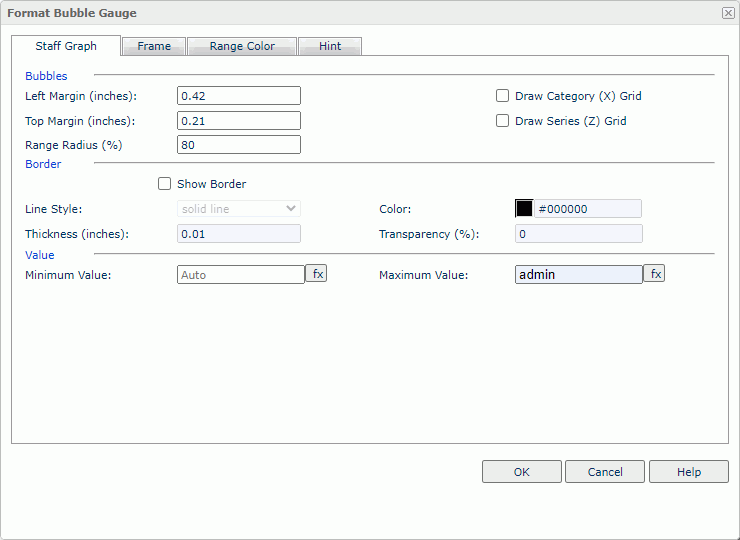Focus the Left Margin input field

point(239,95)
